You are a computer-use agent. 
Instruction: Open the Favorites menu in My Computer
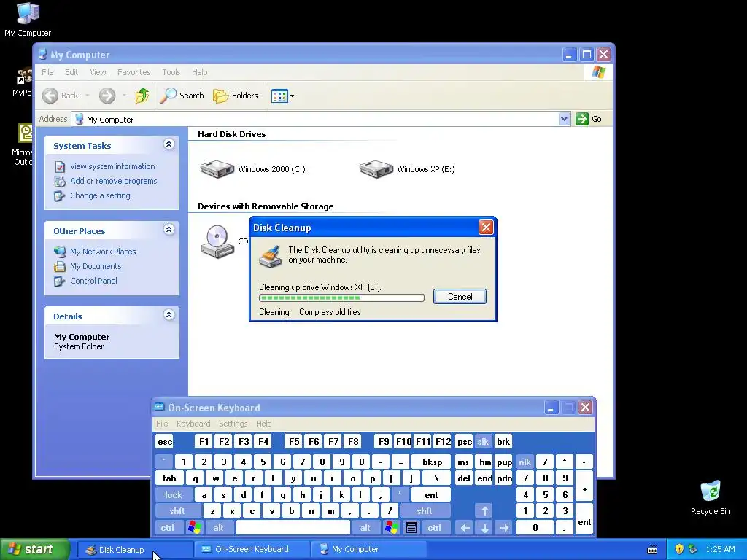[134, 72]
